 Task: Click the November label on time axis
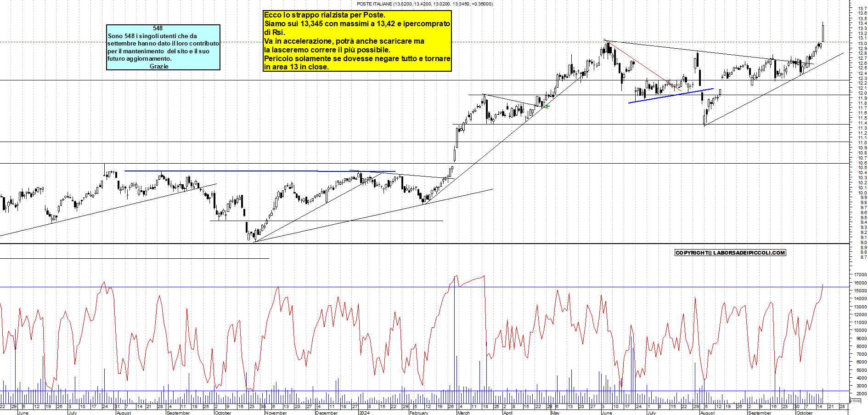[276, 413]
